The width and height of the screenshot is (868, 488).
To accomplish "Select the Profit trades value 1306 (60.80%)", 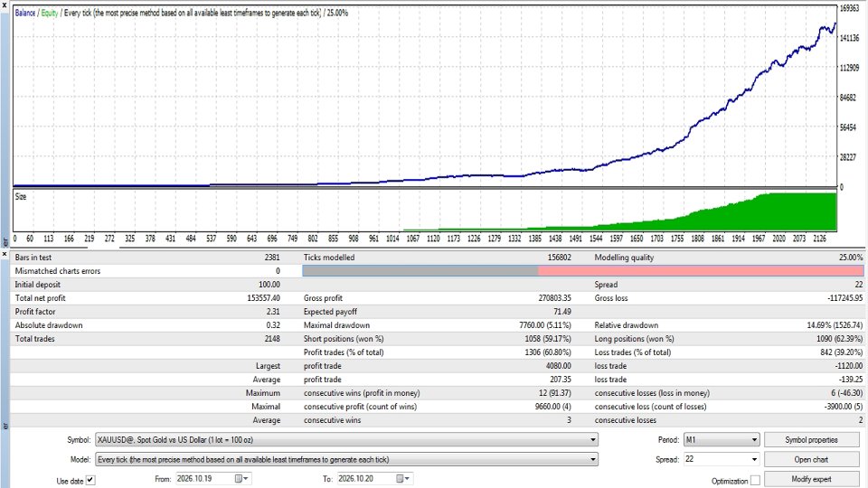I will pyautogui.click(x=548, y=352).
